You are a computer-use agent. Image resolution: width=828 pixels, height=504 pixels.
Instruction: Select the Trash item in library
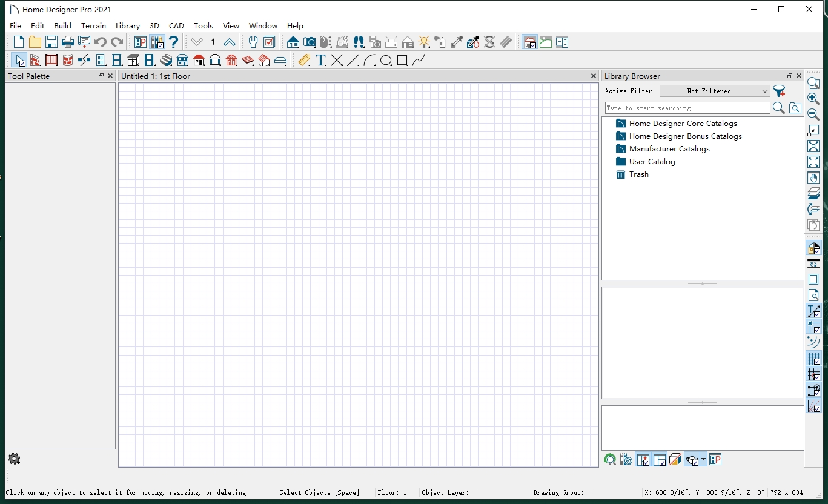[638, 174]
